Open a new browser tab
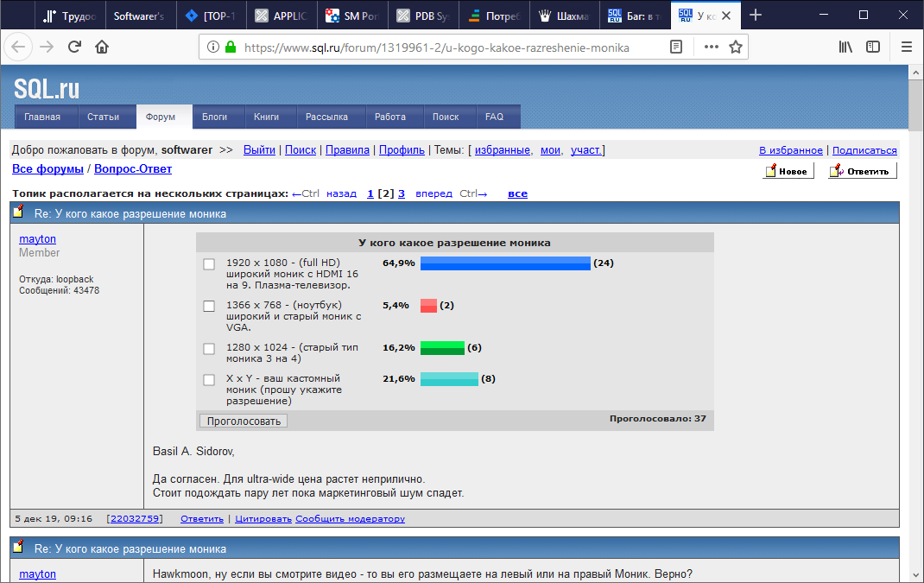The image size is (924, 583). pos(756,15)
